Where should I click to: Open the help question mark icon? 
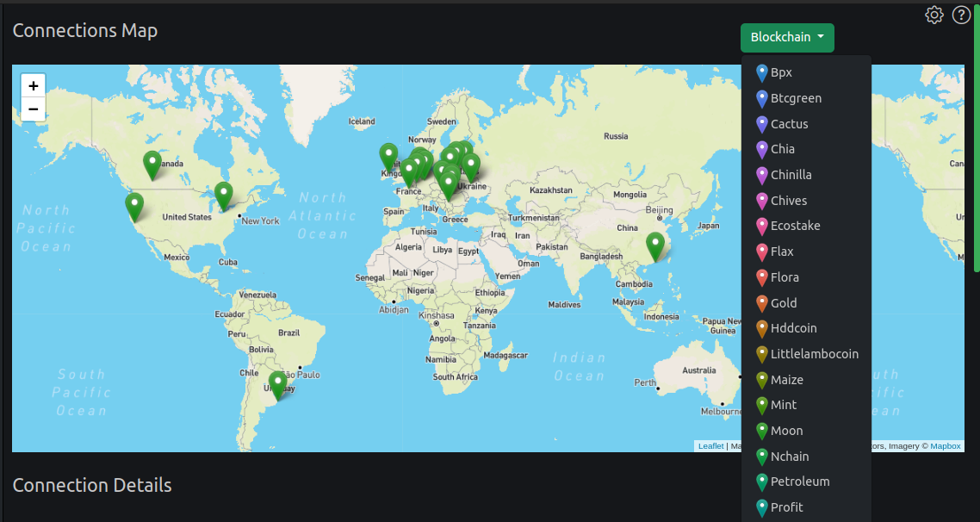[961, 15]
